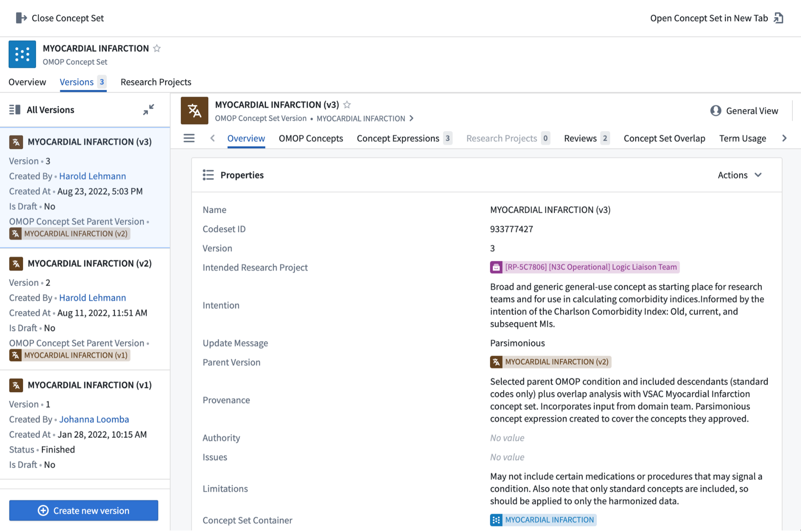Click the hamburger menu beside Overview tab
The image size is (801, 532).
(189, 139)
